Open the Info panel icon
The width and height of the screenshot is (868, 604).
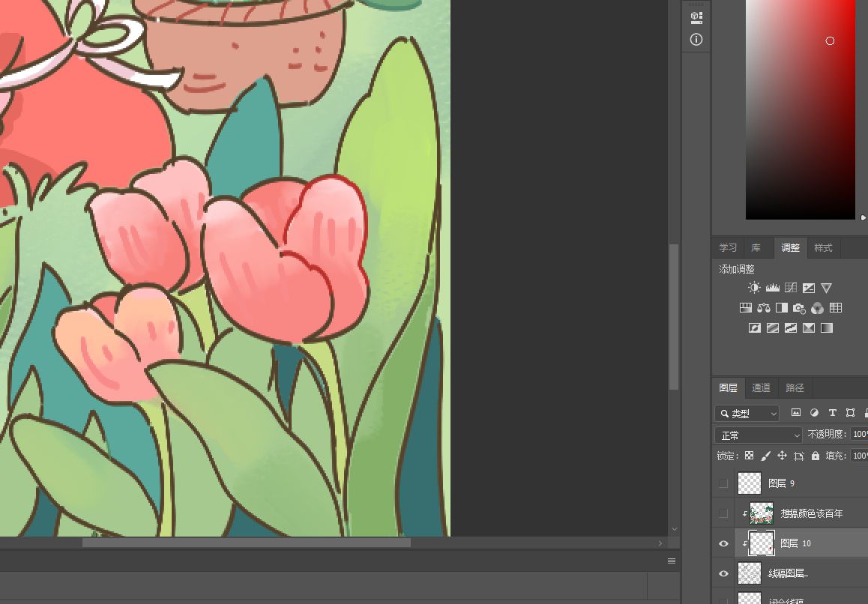[696, 39]
